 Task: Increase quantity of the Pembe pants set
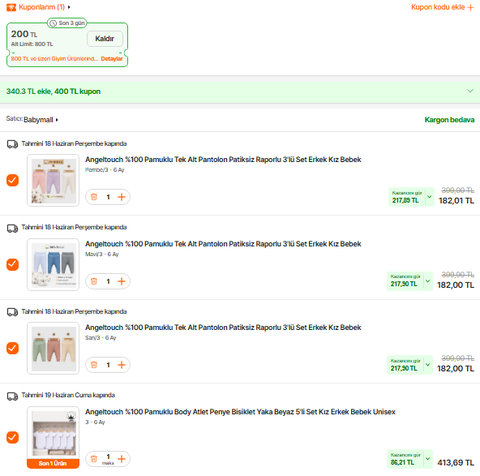[x=122, y=197]
